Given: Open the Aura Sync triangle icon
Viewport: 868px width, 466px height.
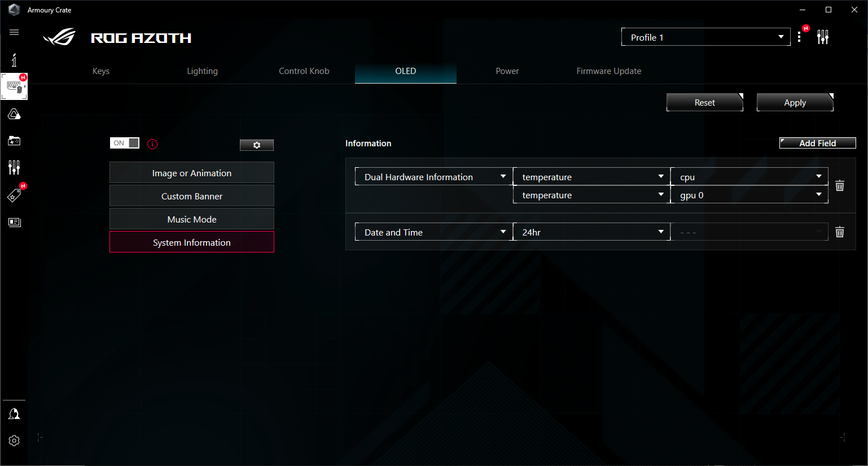Looking at the screenshot, I should tap(14, 115).
